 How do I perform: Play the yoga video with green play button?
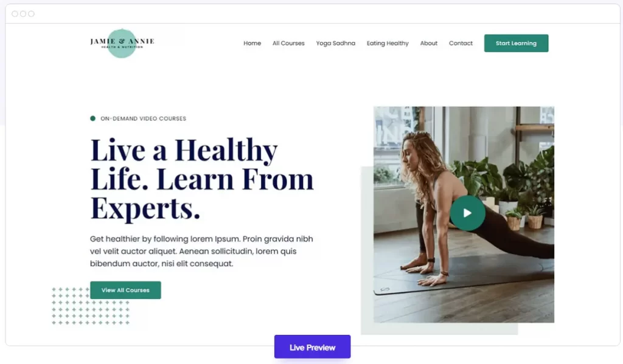pyautogui.click(x=467, y=213)
